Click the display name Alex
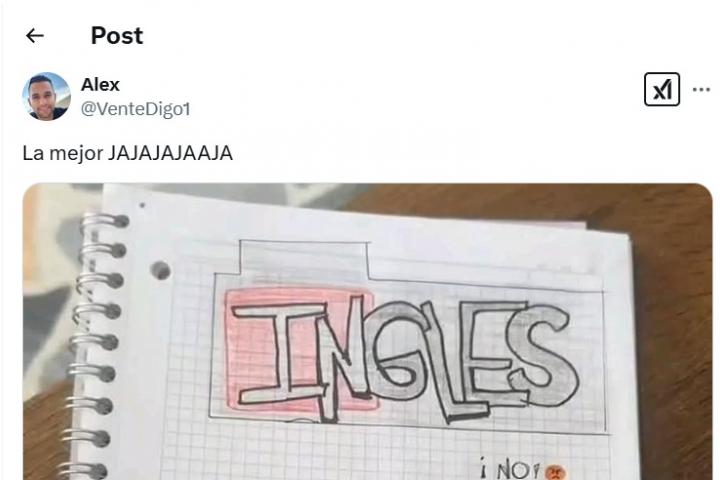Screen dimensions: 720x480 tap(100, 85)
